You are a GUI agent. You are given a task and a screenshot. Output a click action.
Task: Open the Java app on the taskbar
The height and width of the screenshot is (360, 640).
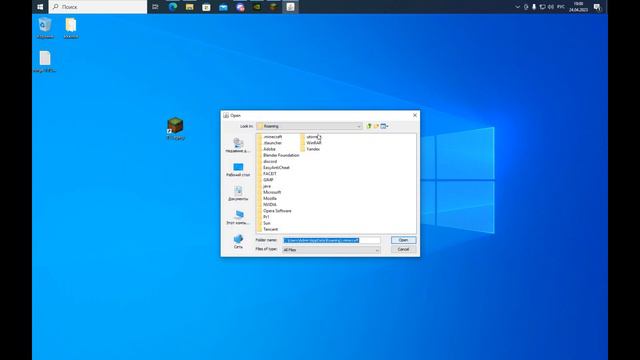[290, 7]
